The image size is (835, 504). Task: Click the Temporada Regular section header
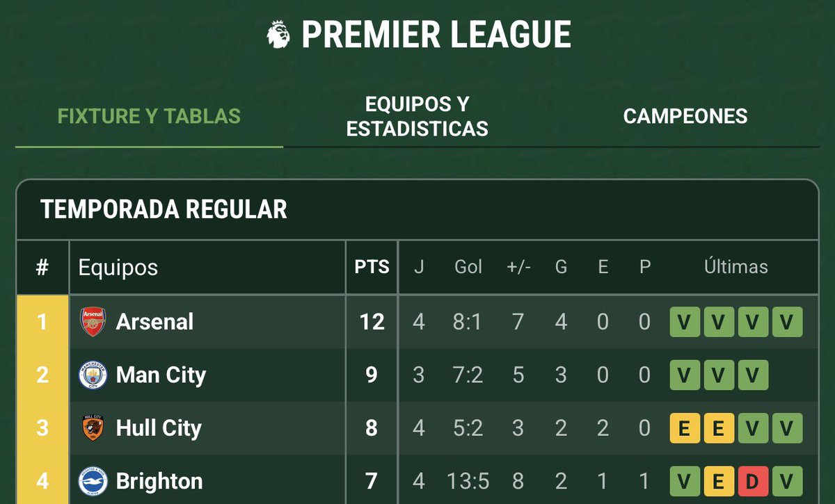pyautogui.click(x=164, y=209)
